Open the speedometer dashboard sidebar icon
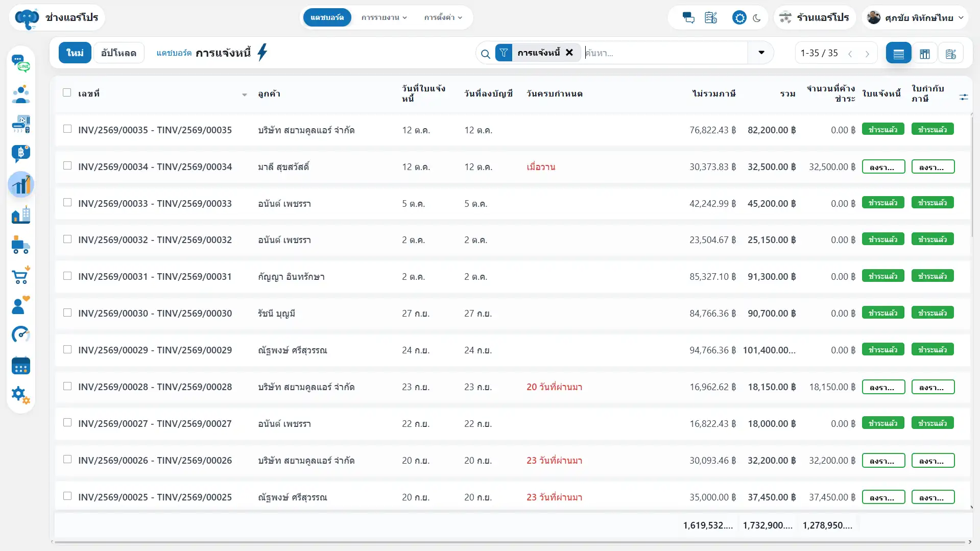Viewport: 980px width, 551px height. click(21, 335)
